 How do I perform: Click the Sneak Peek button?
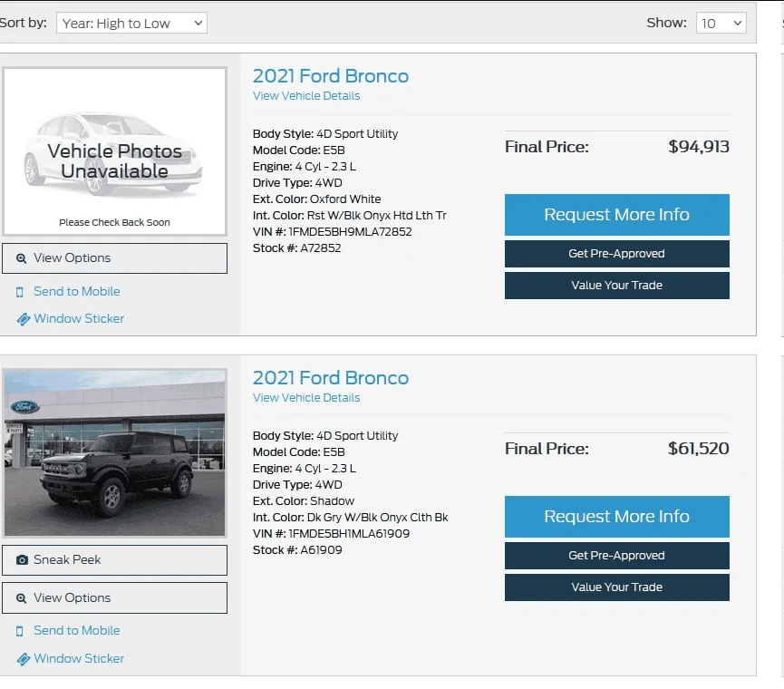click(x=114, y=560)
